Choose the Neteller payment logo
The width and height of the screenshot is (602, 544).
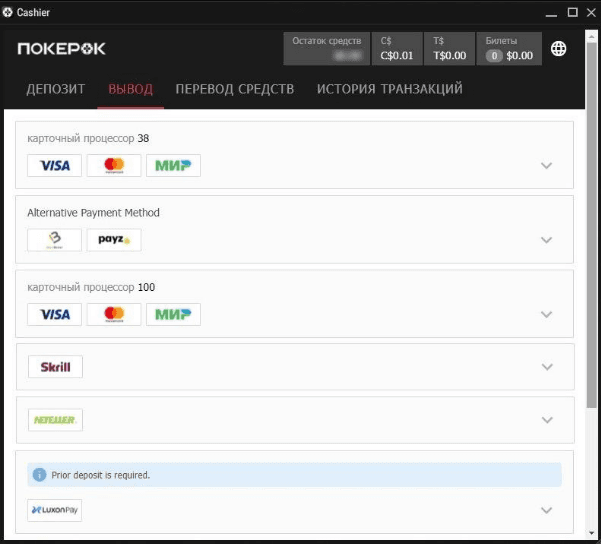(x=55, y=420)
